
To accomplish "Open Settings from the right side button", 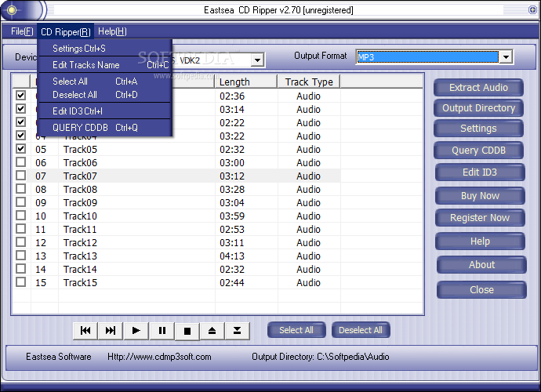I will pos(478,129).
